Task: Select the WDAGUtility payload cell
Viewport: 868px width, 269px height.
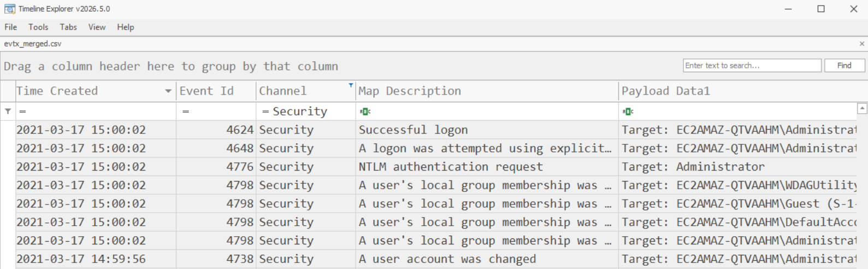Action: tap(737, 185)
